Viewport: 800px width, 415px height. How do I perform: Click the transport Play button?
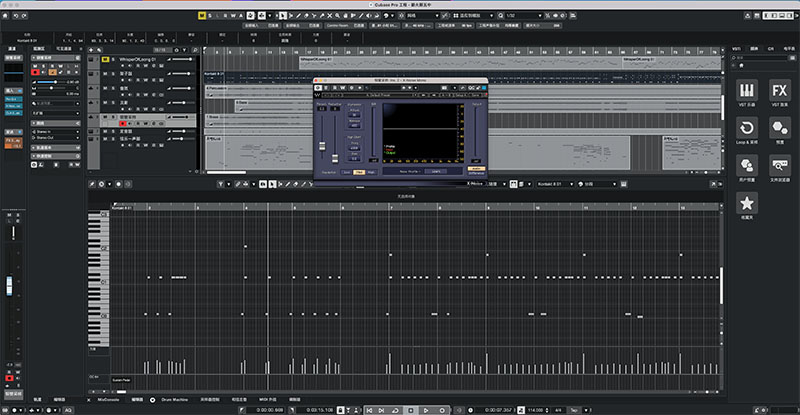click(x=426, y=410)
